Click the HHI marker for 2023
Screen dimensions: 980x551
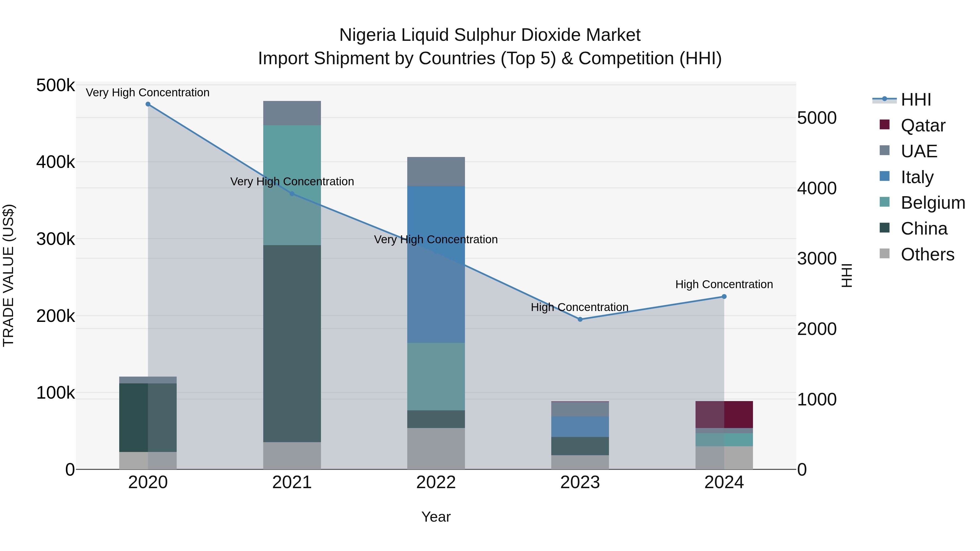580,319
